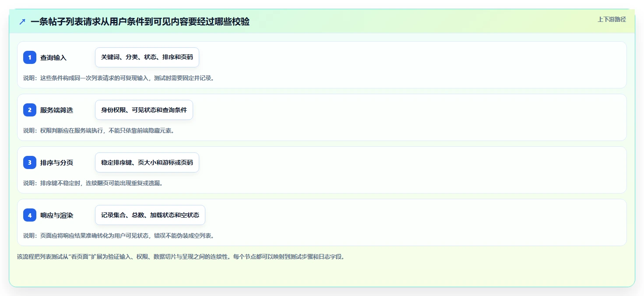Click the title about 帖子列表请求 校验

tap(140, 21)
